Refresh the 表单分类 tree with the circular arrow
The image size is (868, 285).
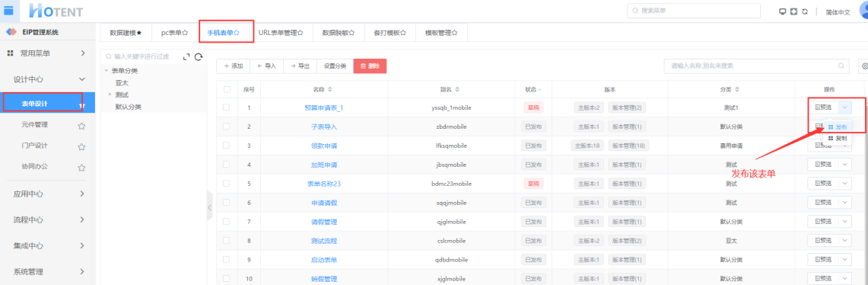pos(199,56)
